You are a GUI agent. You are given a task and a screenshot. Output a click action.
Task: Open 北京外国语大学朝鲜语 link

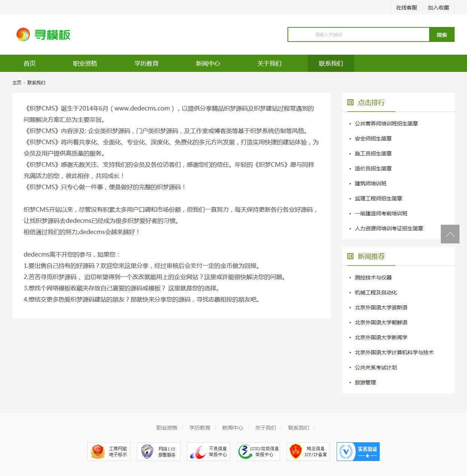[381, 322]
